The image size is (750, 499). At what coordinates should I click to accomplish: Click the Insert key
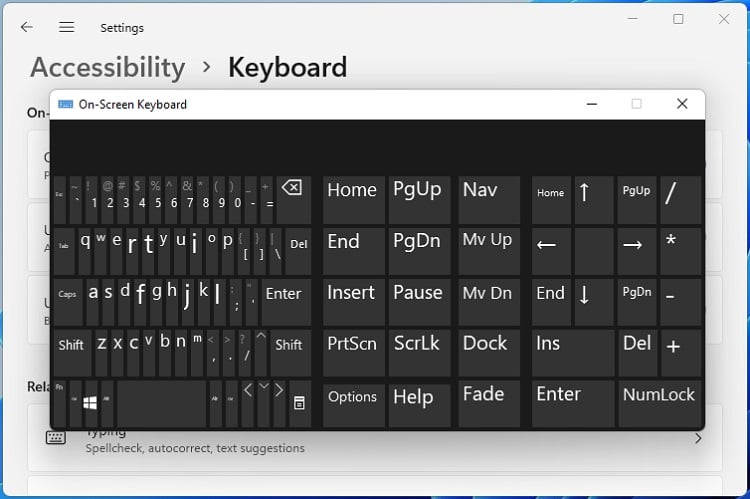[x=353, y=302]
